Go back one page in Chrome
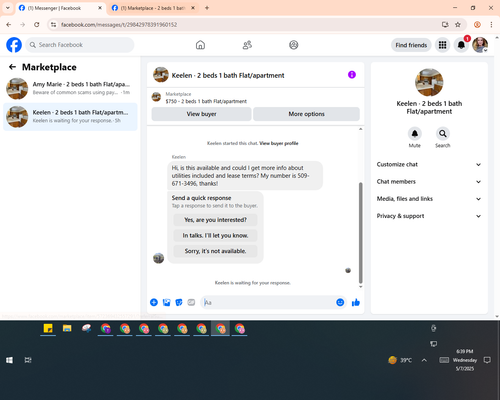The height and width of the screenshot is (400, 500). (x=9, y=24)
